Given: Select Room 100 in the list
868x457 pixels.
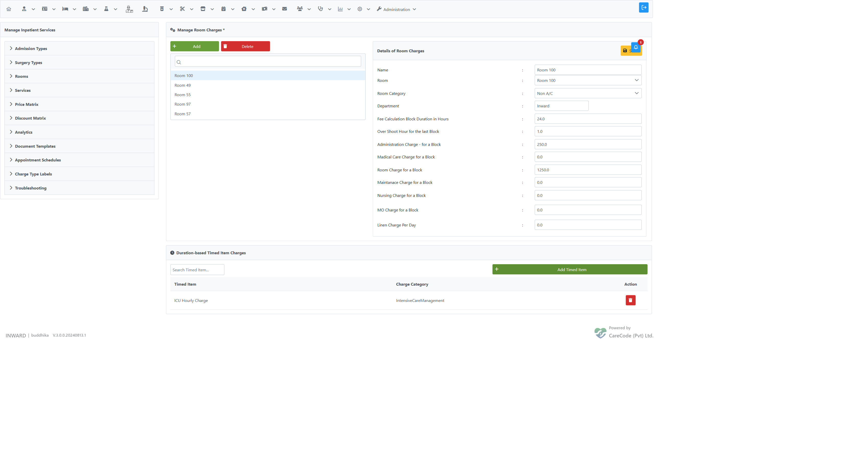Looking at the screenshot, I should coord(268,75).
